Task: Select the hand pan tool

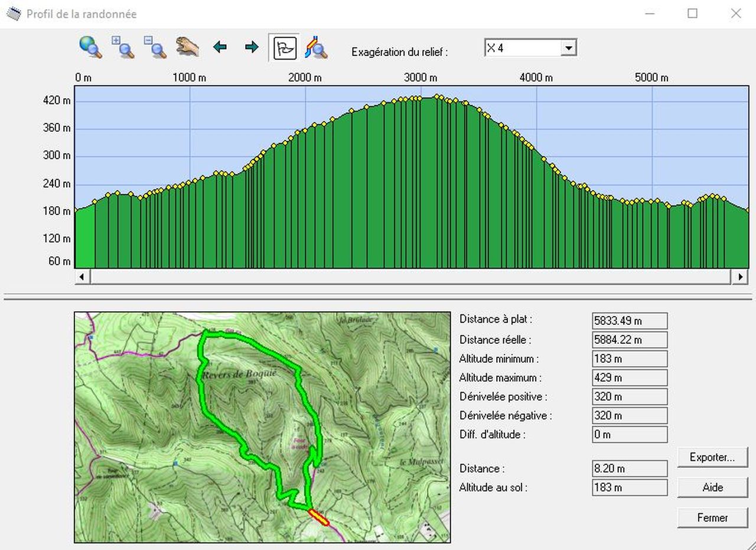Action: pyautogui.click(x=187, y=47)
